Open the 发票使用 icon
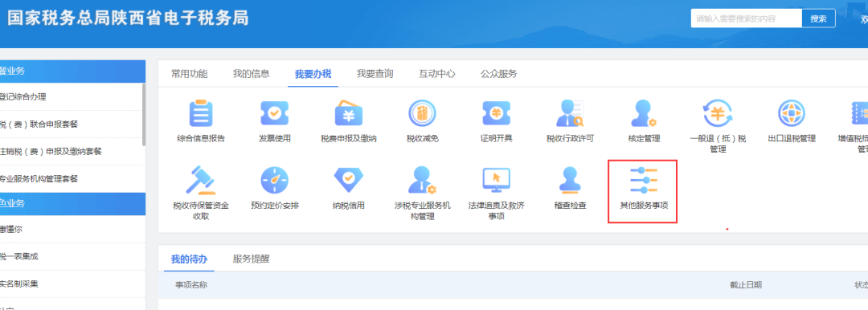The width and height of the screenshot is (868, 310). pos(275,113)
